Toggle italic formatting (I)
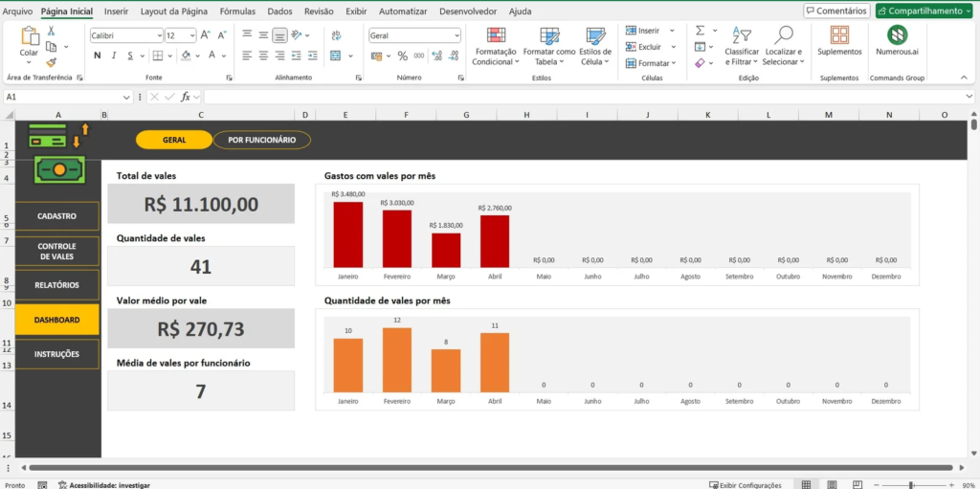The image size is (980, 489). coord(113,56)
